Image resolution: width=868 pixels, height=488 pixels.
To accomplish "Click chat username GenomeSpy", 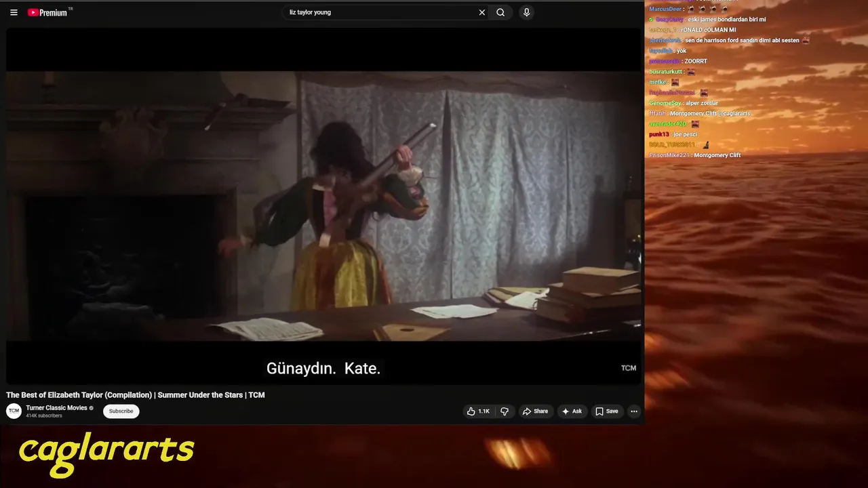I will coord(665,103).
